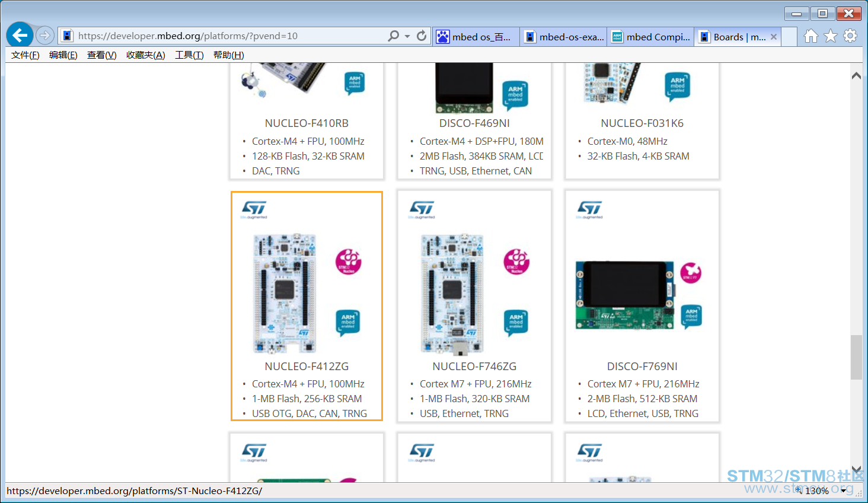868x503 pixels.
Task: Click the ST logo on NUCLEO-F412ZG card
Action: pyautogui.click(x=254, y=209)
